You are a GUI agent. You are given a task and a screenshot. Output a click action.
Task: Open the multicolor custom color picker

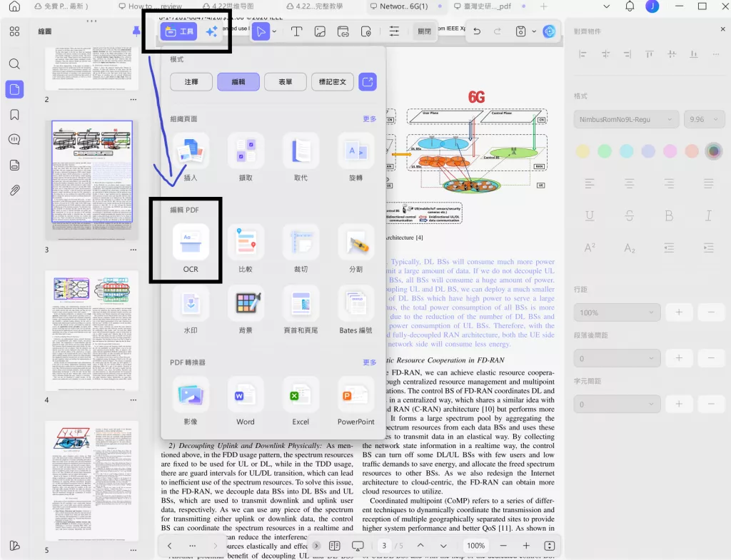click(x=713, y=151)
